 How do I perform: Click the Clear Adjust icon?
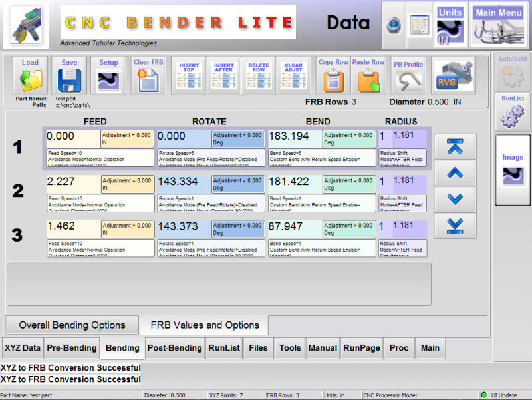tap(293, 75)
